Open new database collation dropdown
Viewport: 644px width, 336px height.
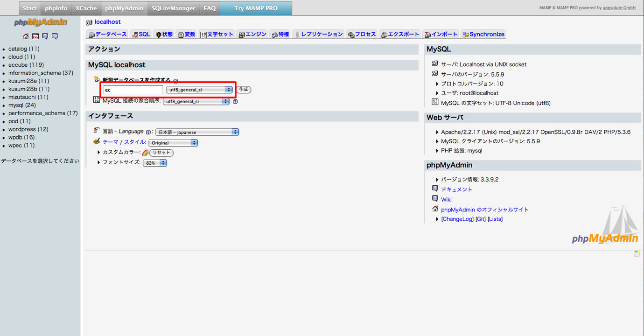199,90
